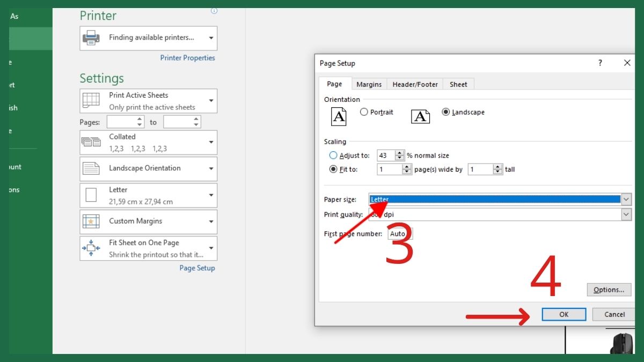
Task: Select the Adjust to scaling option
Action: pyautogui.click(x=334, y=155)
